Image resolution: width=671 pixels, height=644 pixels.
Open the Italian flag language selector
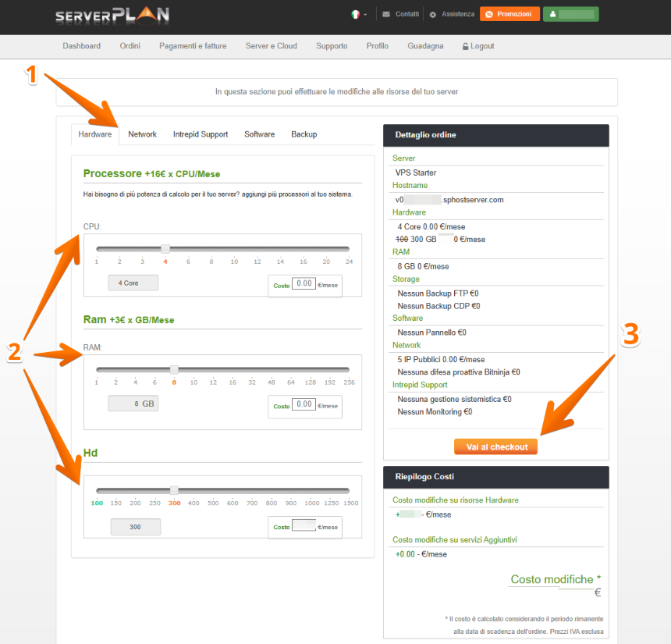click(x=356, y=14)
